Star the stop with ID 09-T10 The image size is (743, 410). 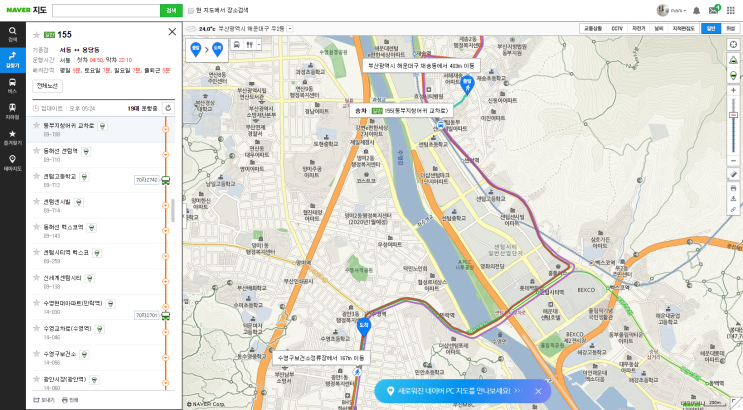(x=36, y=150)
